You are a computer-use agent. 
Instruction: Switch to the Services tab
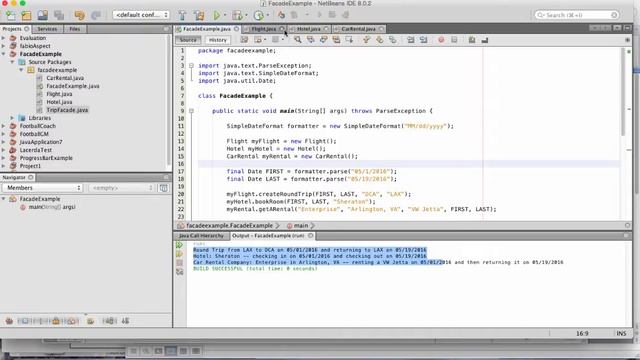coord(47,29)
